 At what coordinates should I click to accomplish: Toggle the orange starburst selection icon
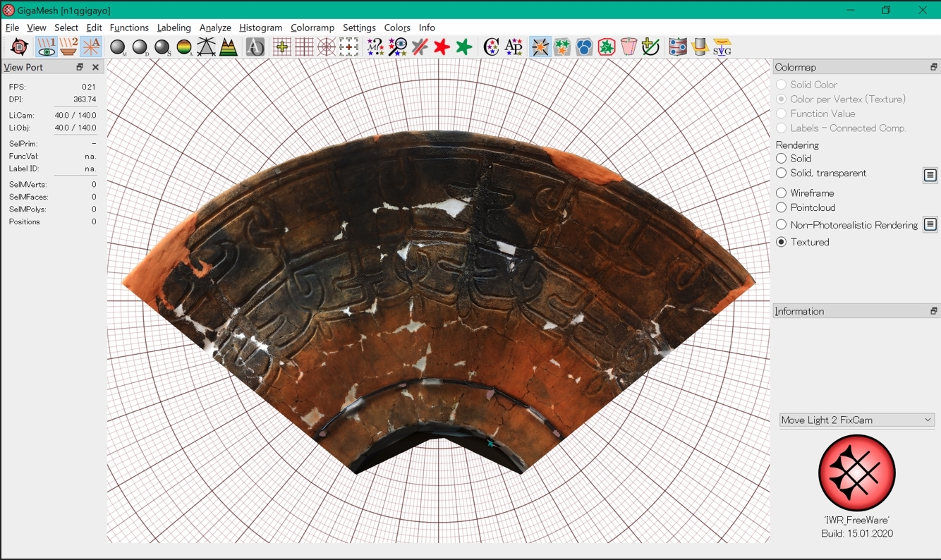(540, 47)
